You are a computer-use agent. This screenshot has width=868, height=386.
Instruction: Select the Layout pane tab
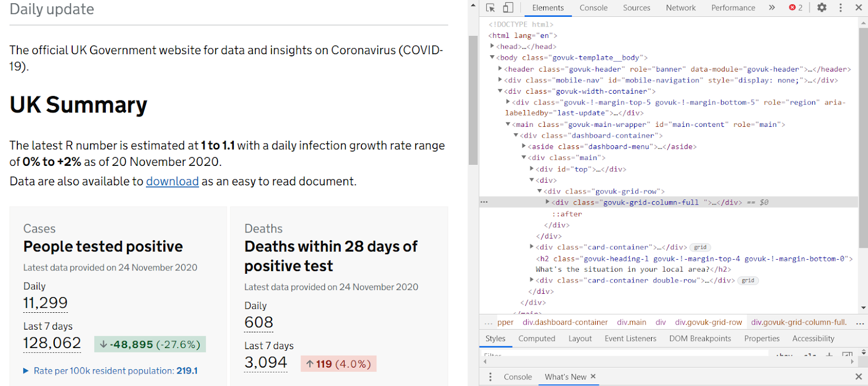pos(580,338)
